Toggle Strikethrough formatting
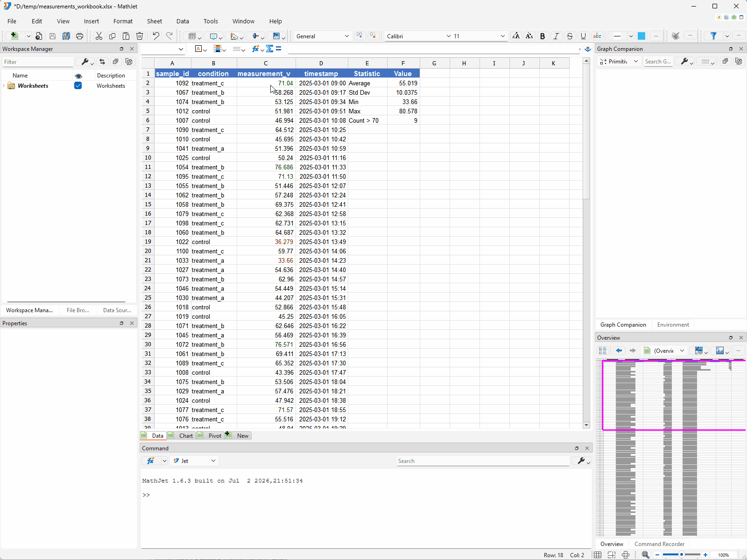747x560 pixels. click(x=570, y=36)
